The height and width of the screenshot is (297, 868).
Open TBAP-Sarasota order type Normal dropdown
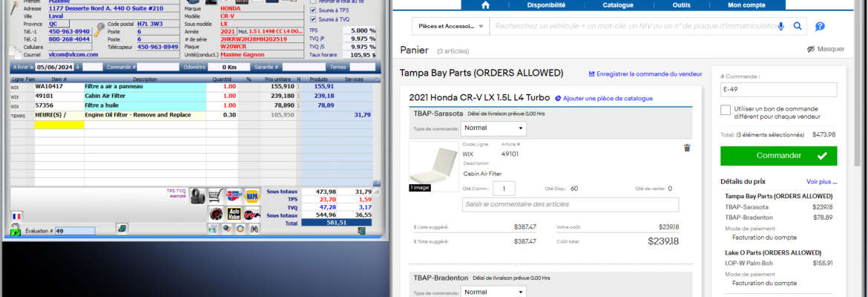coord(493,128)
